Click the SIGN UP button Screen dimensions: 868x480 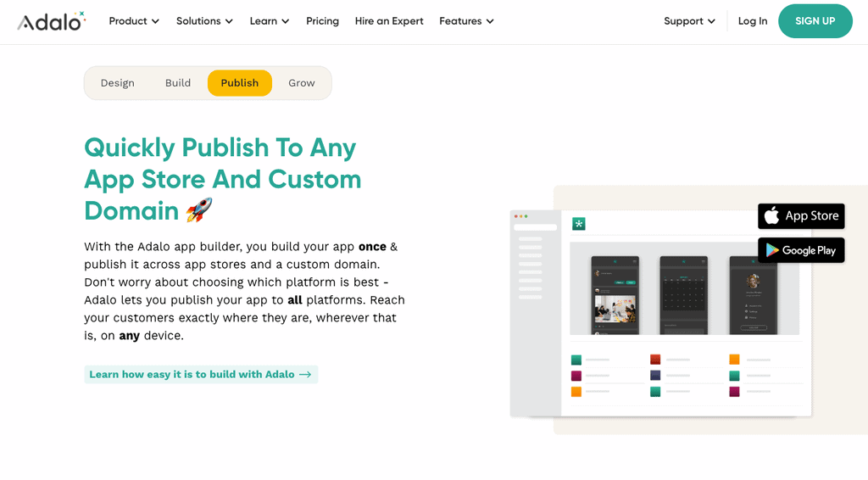[x=815, y=21]
